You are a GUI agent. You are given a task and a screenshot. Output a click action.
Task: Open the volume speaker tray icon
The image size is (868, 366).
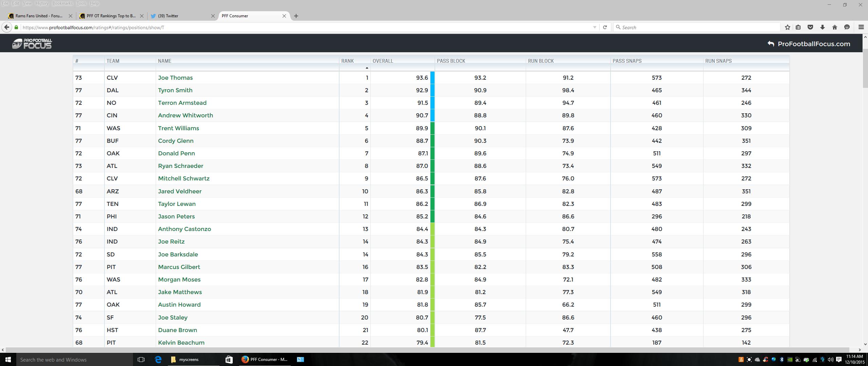click(x=830, y=360)
